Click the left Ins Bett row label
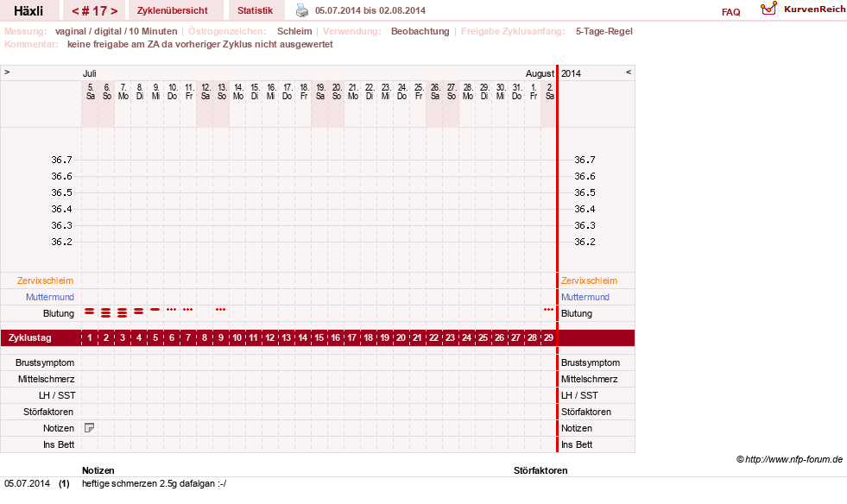The height and width of the screenshot is (504, 847). (x=59, y=444)
